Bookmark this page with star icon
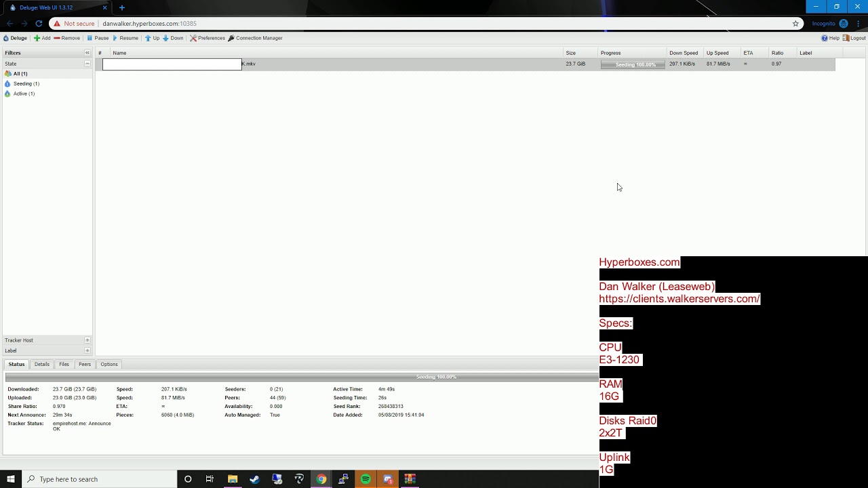The width and height of the screenshot is (868, 488). (795, 23)
